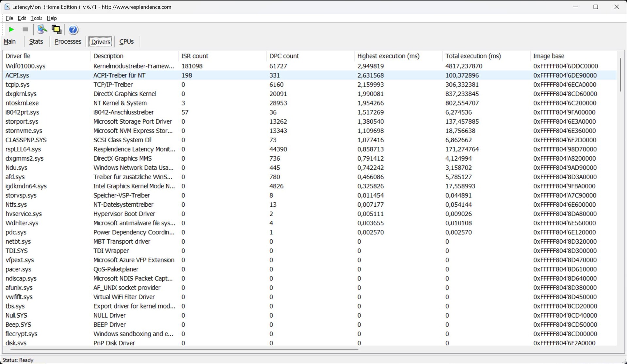This screenshot has height=364, width=627.
Task: Open the File menu
Action: 9,18
